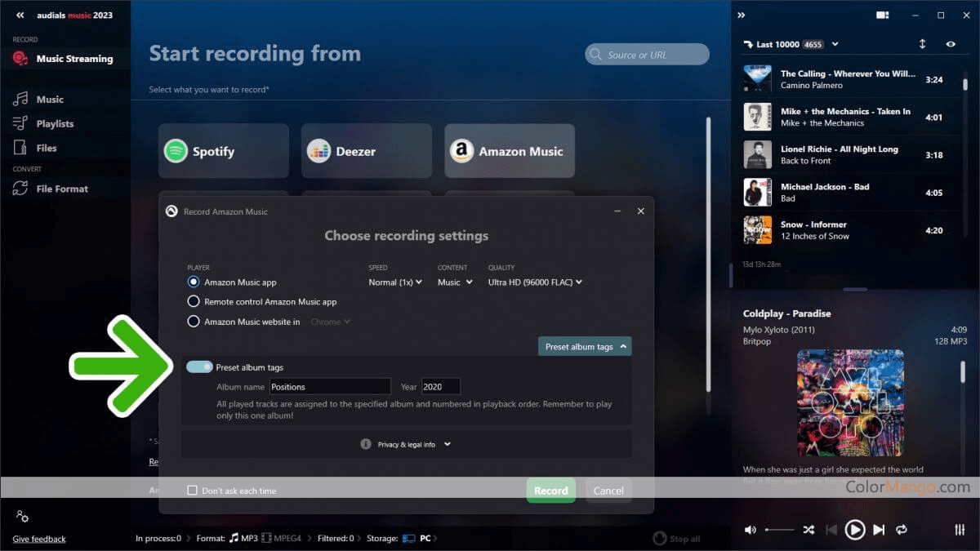Open the Speed Normal (1x) dropdown
The width and height of the screenshot is (980, 551).
[x=395, y=282]
